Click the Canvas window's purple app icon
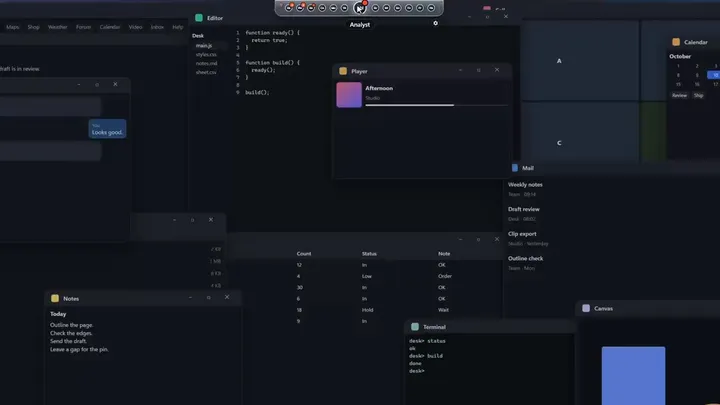 coord(586,309)
